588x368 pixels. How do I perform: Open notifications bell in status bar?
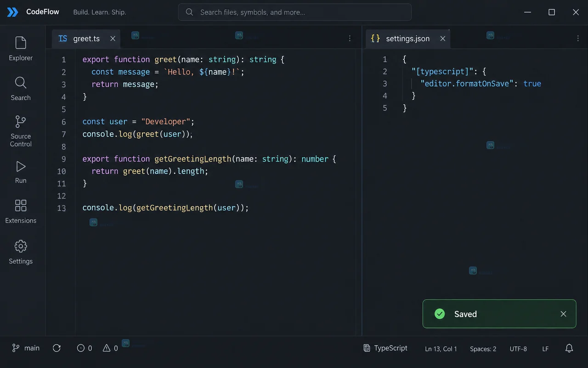(x=569, y=348)
